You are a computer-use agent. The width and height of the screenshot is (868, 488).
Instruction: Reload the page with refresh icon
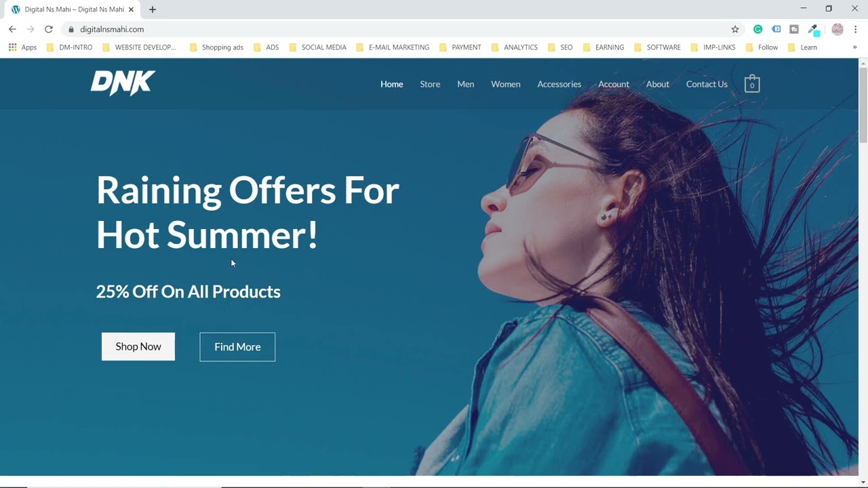[x=48, y=29]
